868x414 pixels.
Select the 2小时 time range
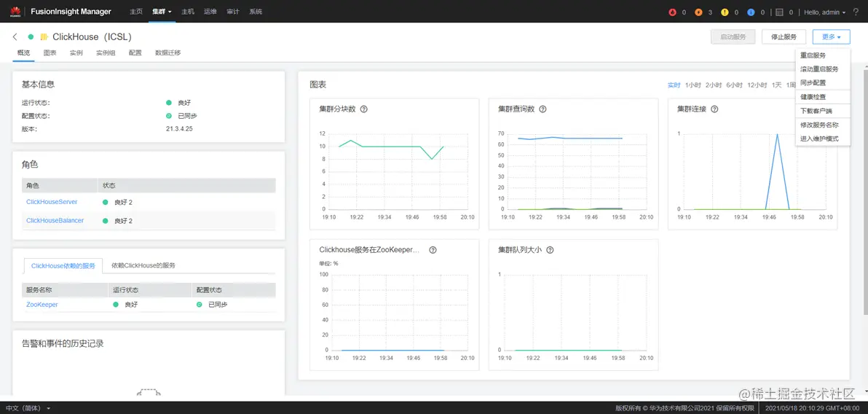[x=714, y=85]
